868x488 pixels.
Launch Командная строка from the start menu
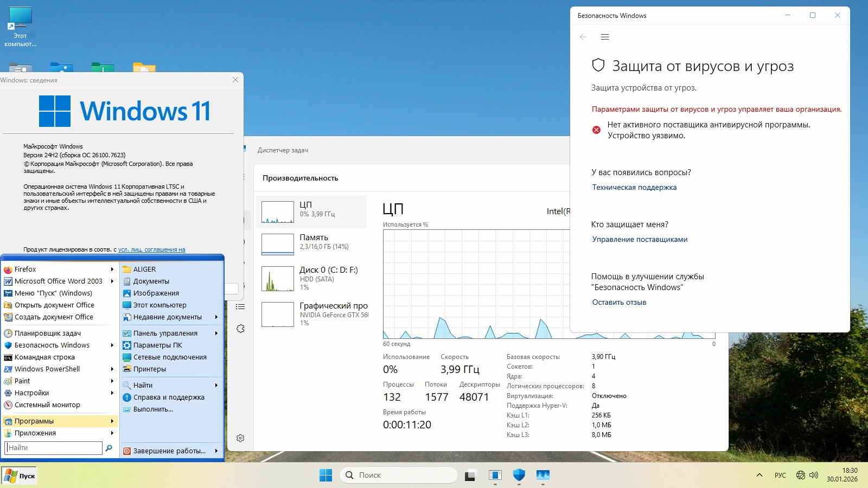tap(44, 357)
